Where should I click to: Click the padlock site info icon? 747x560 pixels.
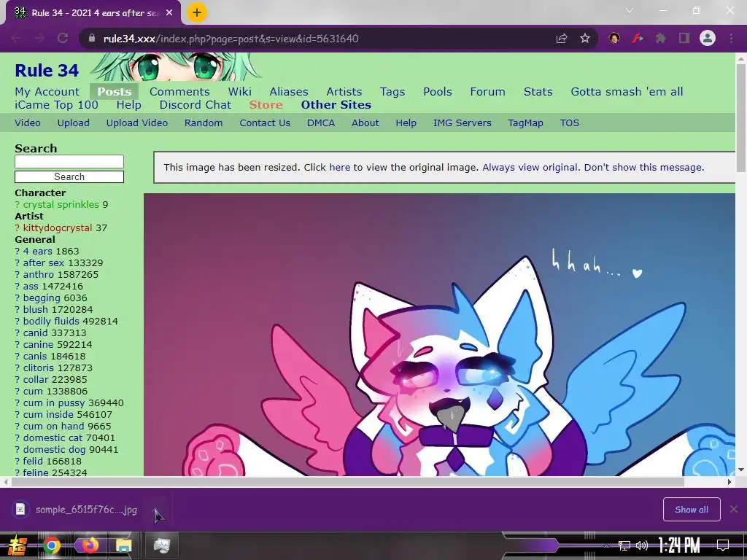(91, 39)
